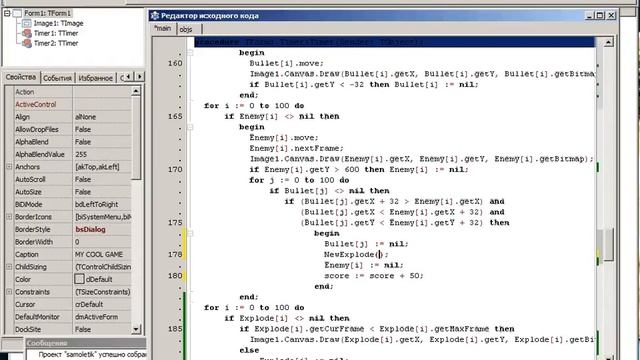
Task: Click Enemy[i].nextFrame; code line
Action: pos(297,148)
